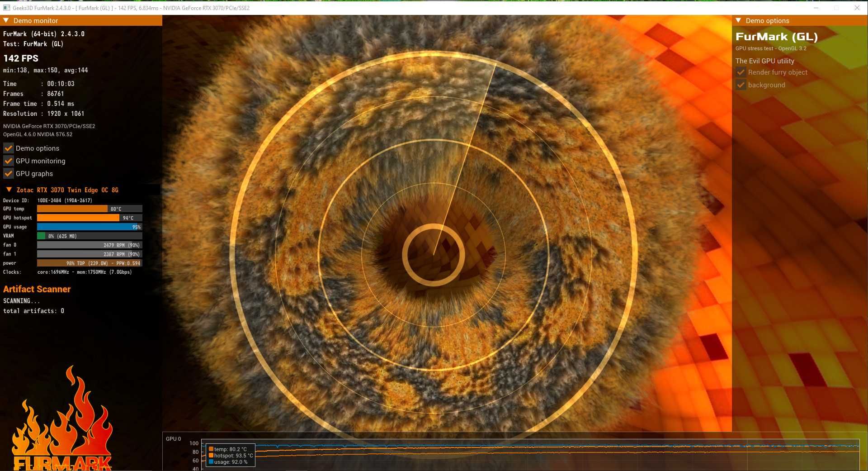Click the GPU usage bar at 95%
The width and height of the screenshot is (868, 471).
point(90,227)
